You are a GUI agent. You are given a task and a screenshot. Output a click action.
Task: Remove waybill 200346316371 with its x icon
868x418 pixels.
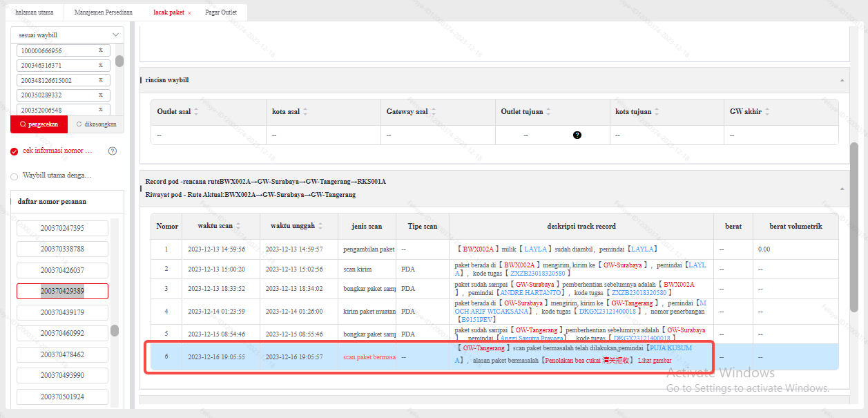coord(101,65)
